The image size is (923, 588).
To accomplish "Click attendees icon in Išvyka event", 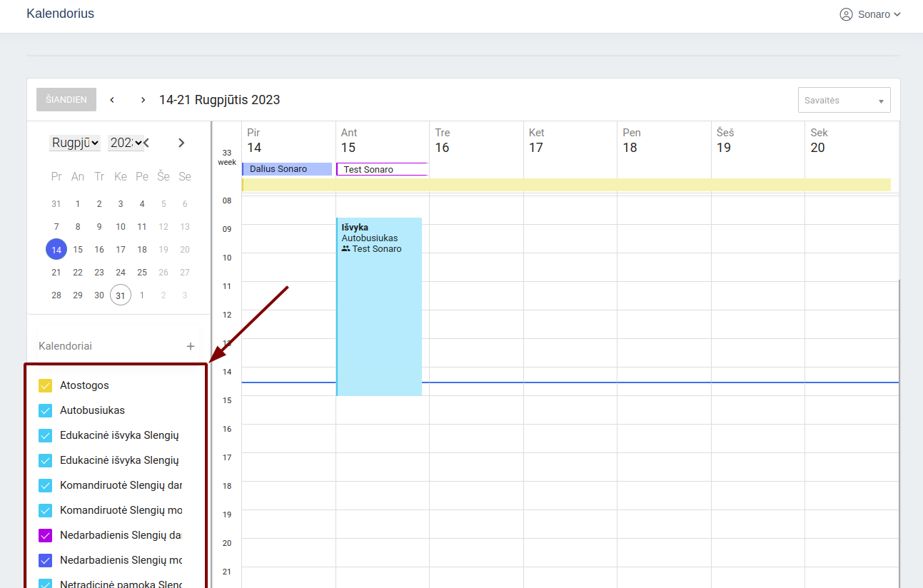I will [346, 249].
